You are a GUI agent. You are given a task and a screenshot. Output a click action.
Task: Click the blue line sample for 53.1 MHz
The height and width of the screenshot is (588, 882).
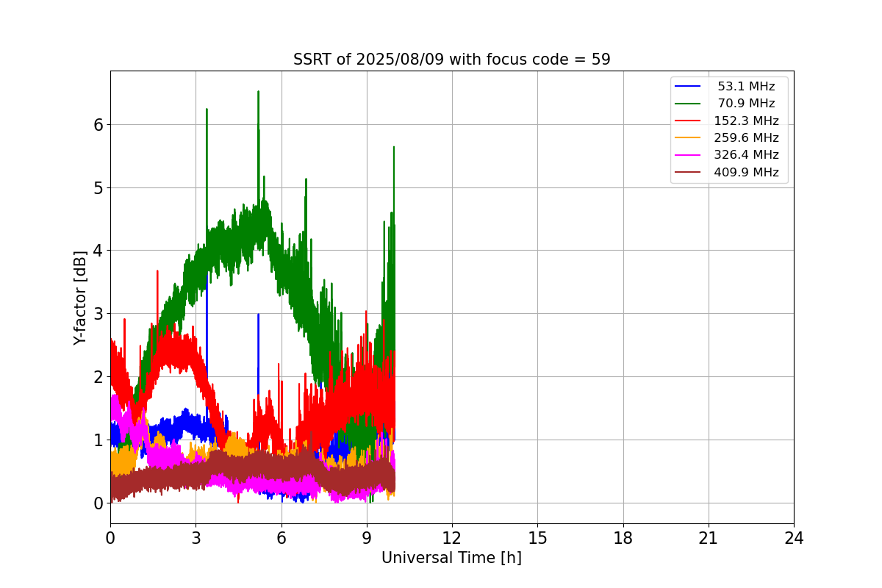(x=688, y=87)
